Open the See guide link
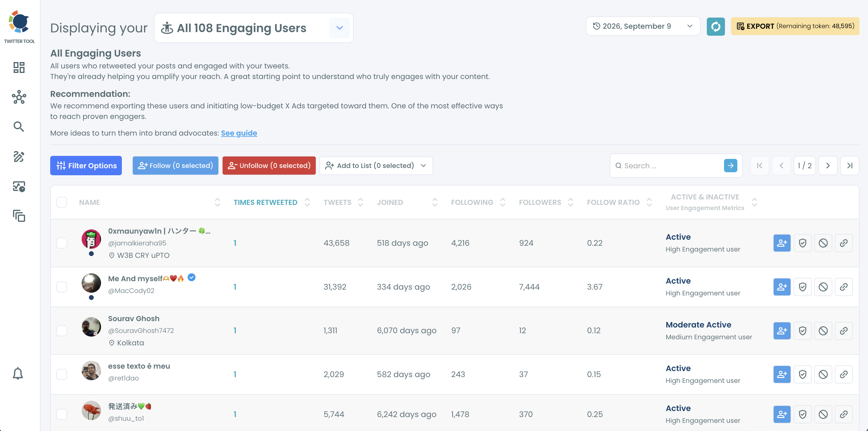 pyautogui.click(x=239, y=133)
